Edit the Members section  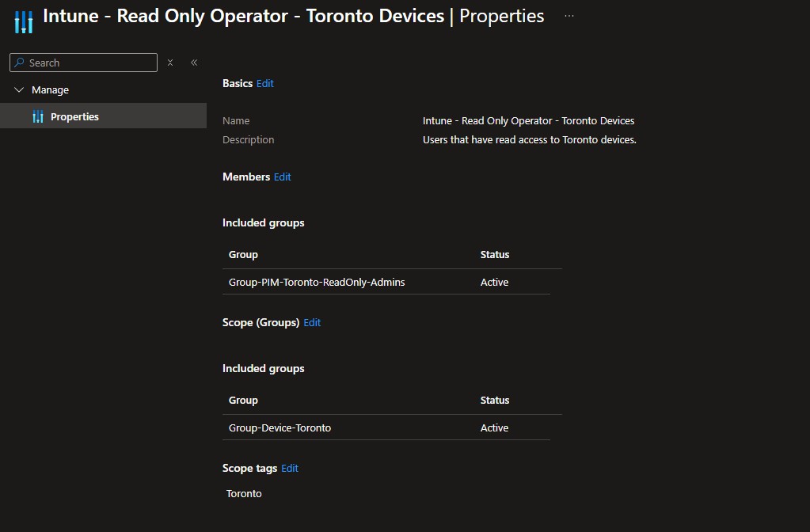click(x=283, y=177)
